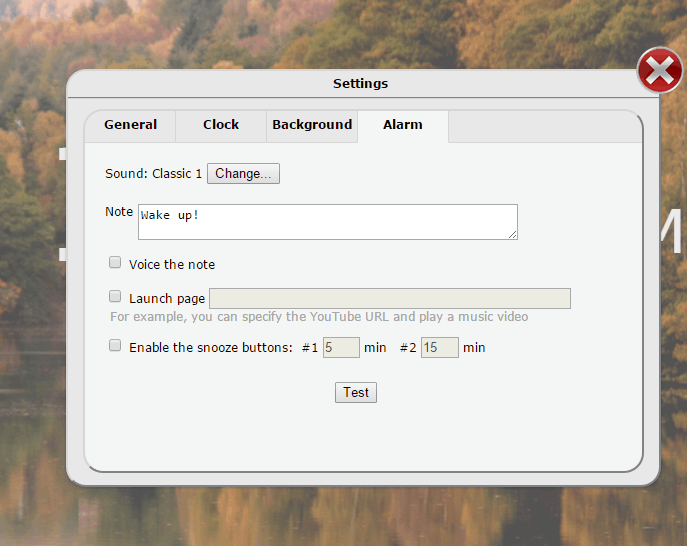This screenshot has width=687, height=546.
Task: Tick the Launch page checkbox
Action: click(115, 297)
